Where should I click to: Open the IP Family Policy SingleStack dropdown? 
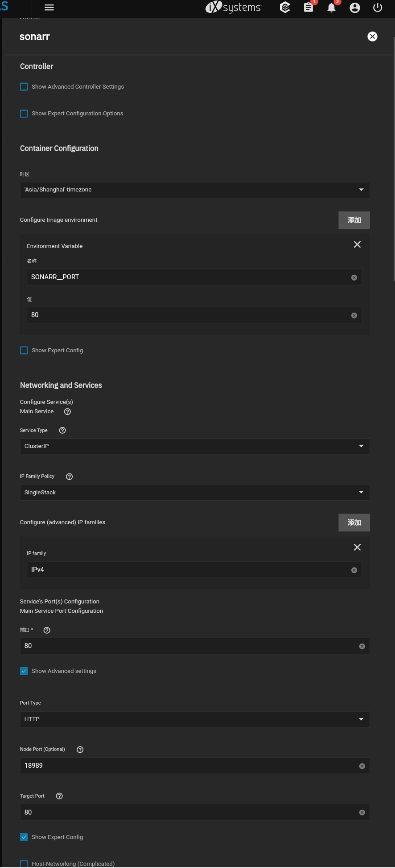195,493
